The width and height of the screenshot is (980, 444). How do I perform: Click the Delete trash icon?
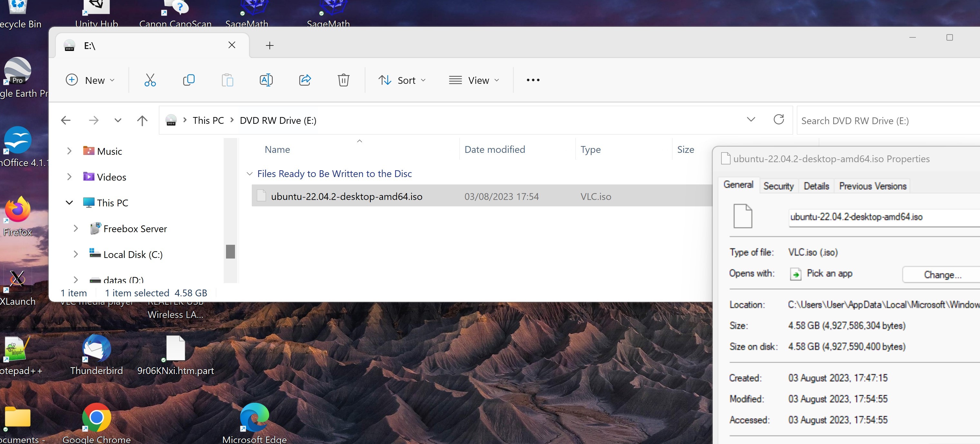343,80
